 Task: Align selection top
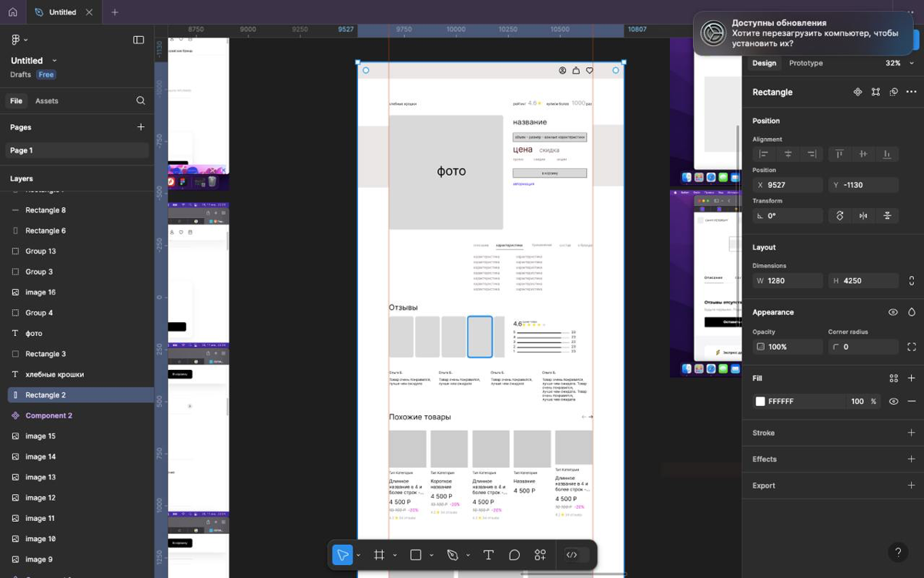[839, 154]
